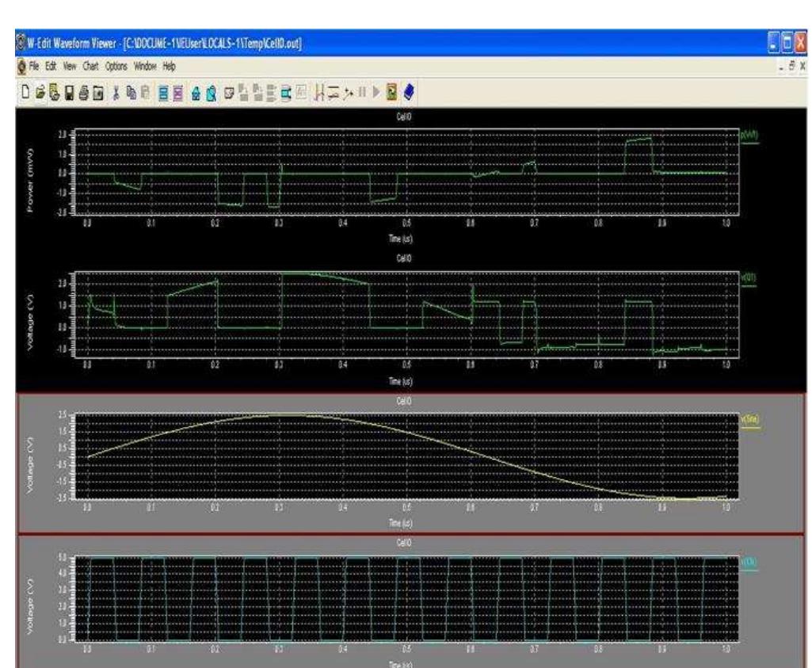812x668 pixels.
Task: Click the Paste clipboard icon
Action: [x=146, y=93]
